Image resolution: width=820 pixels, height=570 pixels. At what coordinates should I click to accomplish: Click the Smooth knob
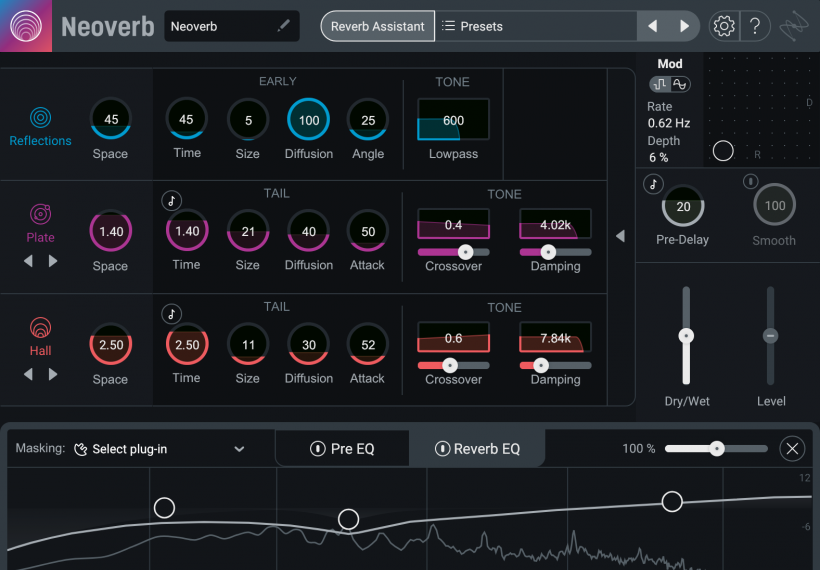(x=775, y=205)
